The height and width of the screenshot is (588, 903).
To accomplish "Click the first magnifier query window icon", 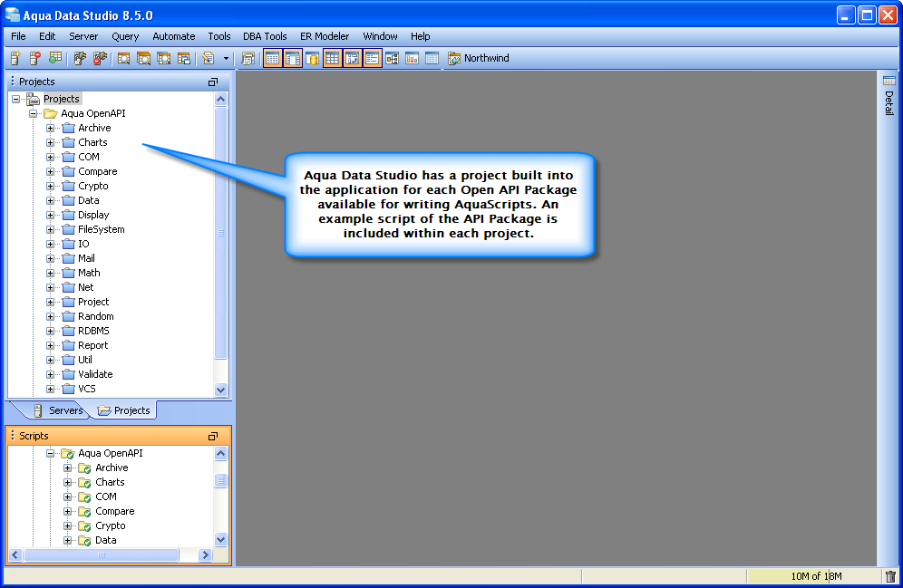I will coord(123,58).
